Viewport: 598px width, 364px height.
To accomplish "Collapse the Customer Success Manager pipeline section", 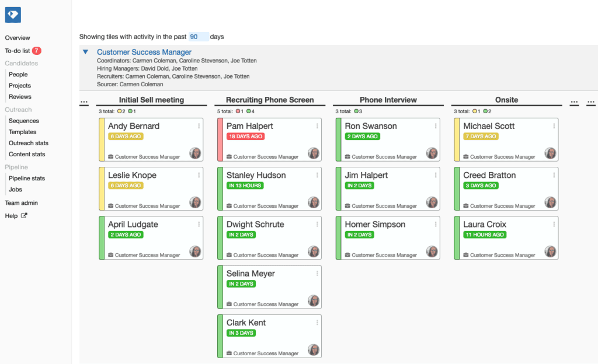I will pyautogui.click(x=85, y=52).
